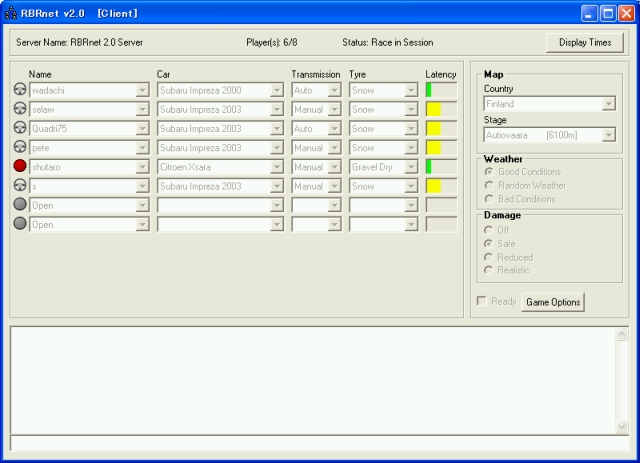Click the RBRnet app icon in the title bar
The width and height of the screenshot is (640, 463).
coord(11,13)
